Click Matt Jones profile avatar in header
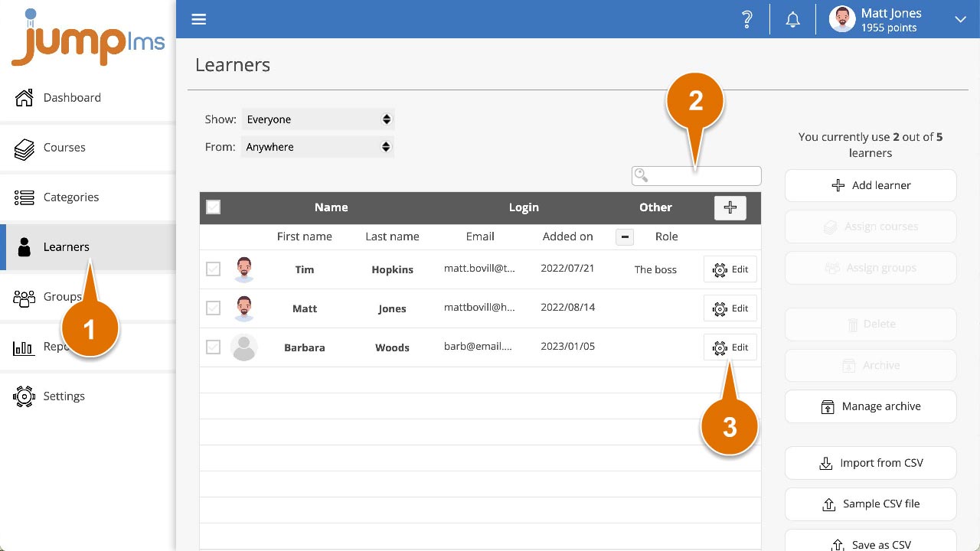The width and height of the screenshot is (980, 551). (842, 20)
